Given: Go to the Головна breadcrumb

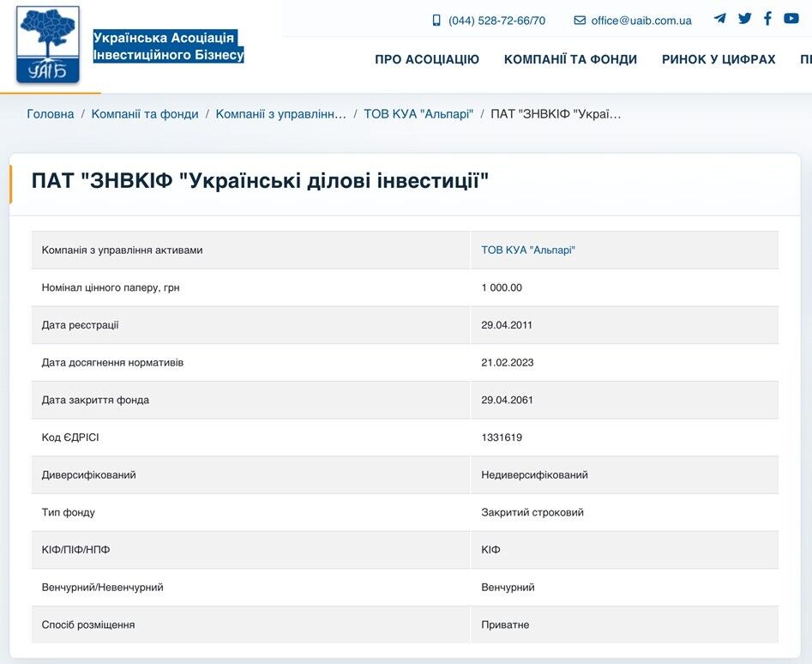Looking at the screenshot, I should [51, 114].
